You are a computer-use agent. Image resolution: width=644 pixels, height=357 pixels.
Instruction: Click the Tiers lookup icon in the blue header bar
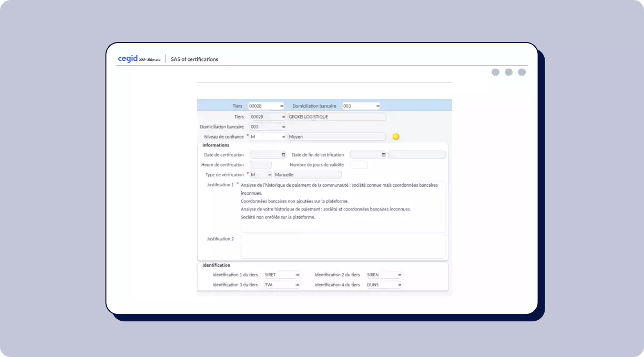(282, 106)
